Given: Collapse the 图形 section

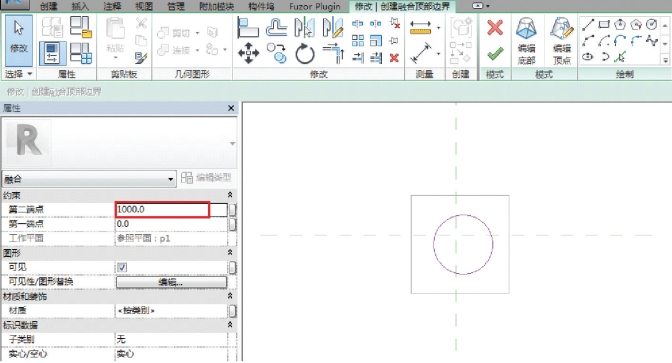Looking at the screenshot, I should [x=230, y=252].
